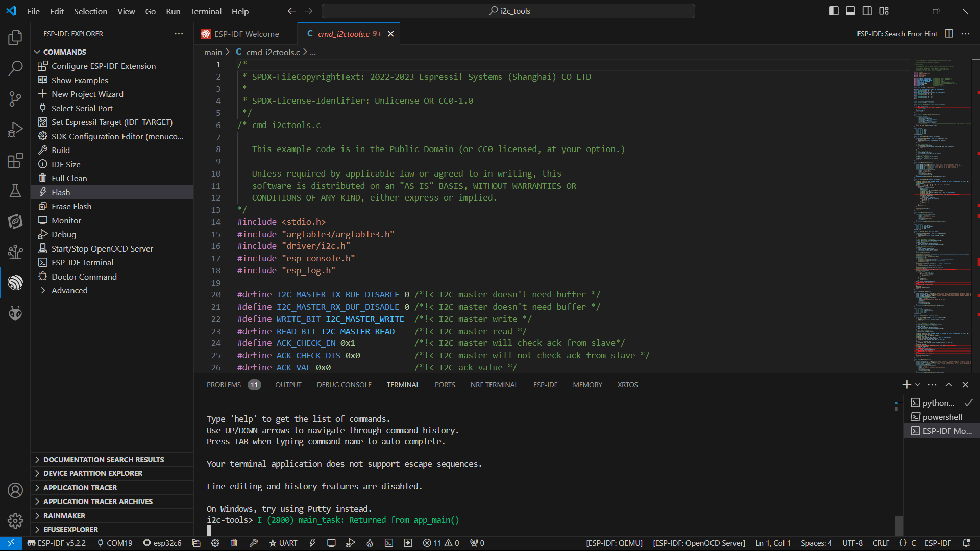Run the Flash command in sidebar
The image size is (980, 551).
112,192
